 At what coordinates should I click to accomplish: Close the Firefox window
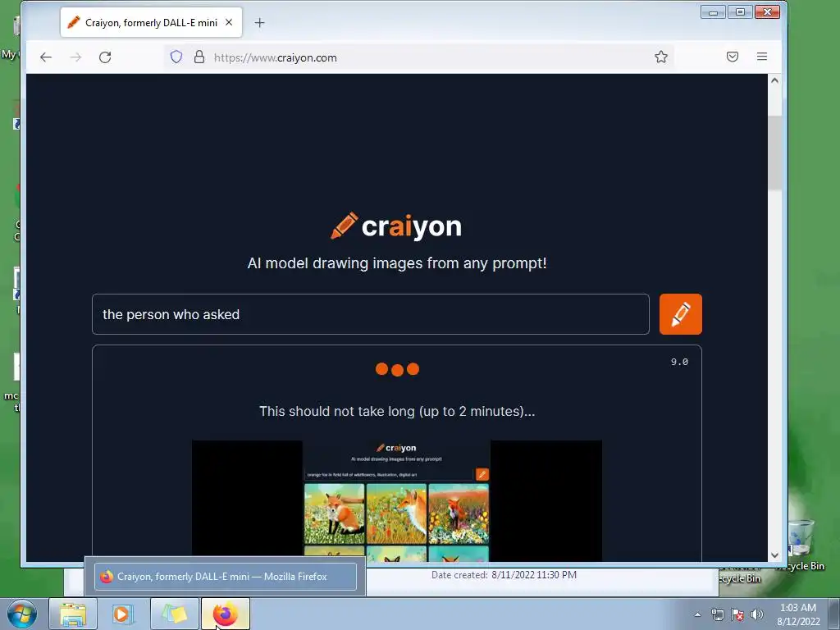tap(767, 11)
